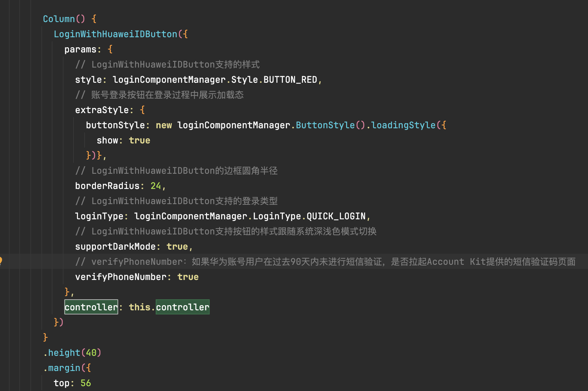Click comment about loading state display
This screenshot has width=588, height=391.
159,95
